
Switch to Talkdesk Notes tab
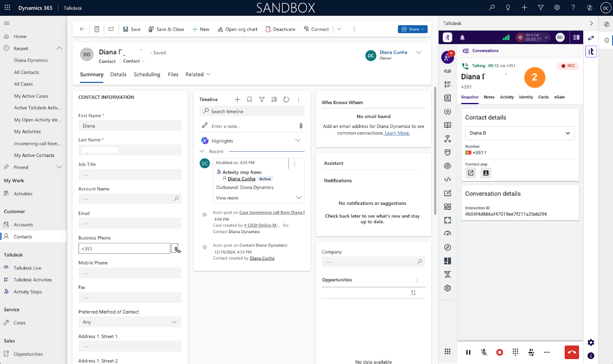pos(489,97)
